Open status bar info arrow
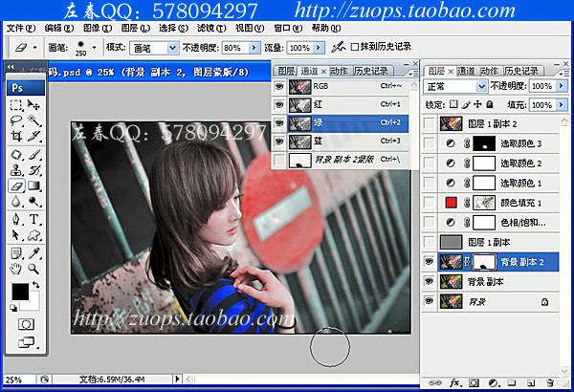The height and width of the screenshot is (392, 574). pyautogui.click(x=177, y=380)
